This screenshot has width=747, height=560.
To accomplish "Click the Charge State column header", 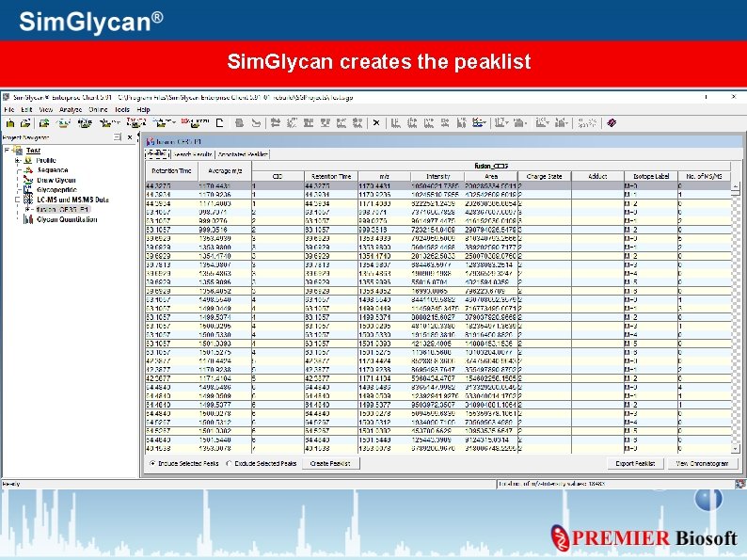I will click(544, 176).
